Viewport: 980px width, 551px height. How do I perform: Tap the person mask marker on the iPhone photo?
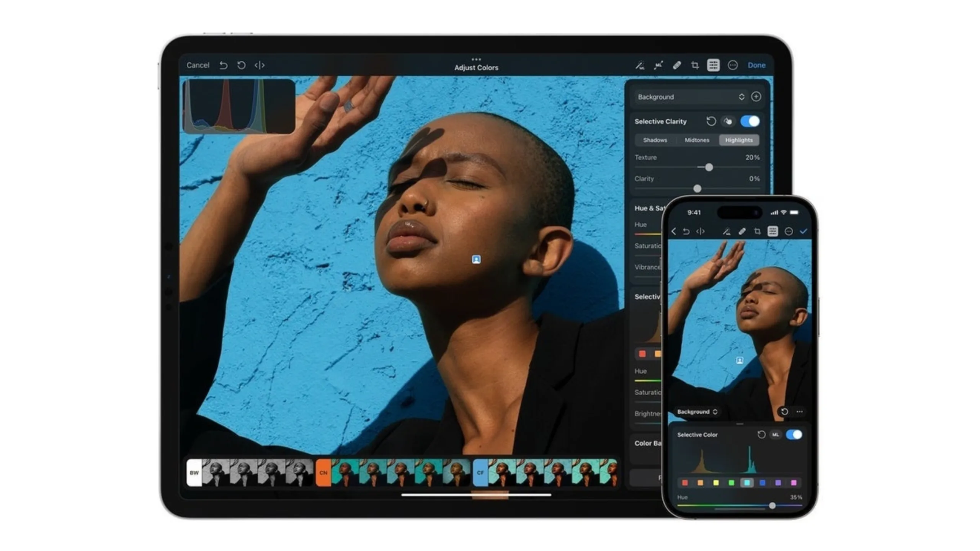(740, 360)
